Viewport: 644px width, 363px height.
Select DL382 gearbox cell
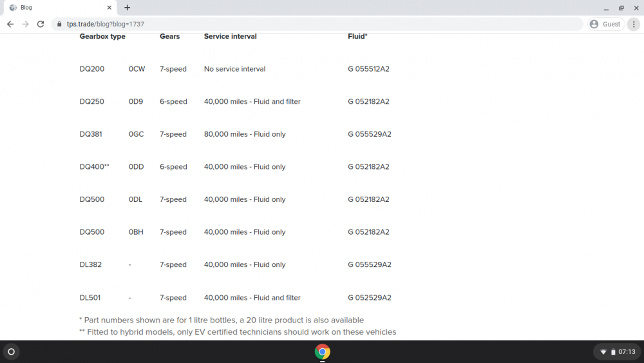coord(90,264)
